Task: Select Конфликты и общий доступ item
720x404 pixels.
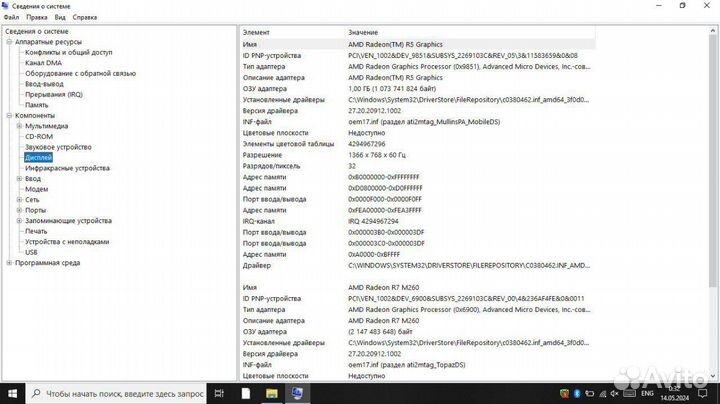Action: coord(68,52)
